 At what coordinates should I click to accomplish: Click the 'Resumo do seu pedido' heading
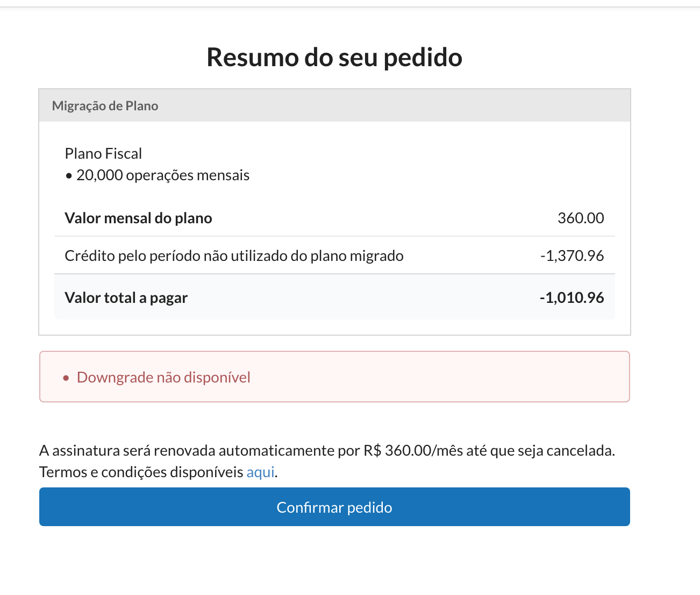pos(334,57)
